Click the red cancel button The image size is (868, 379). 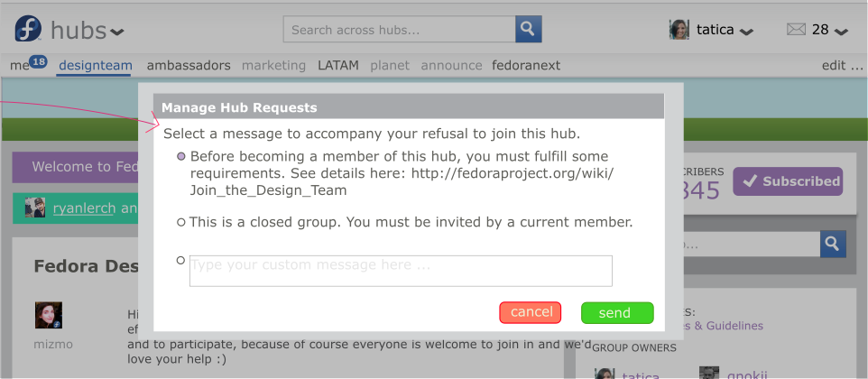pos(531,312)
